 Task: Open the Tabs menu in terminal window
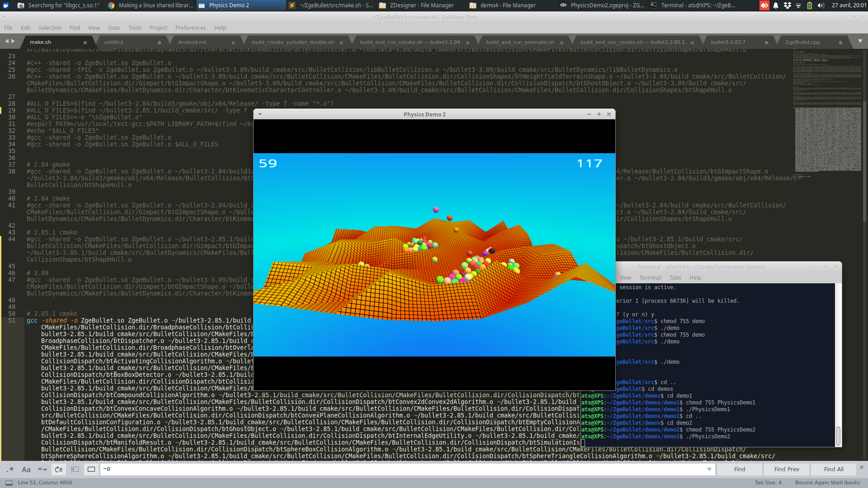[x=675, y=278]
